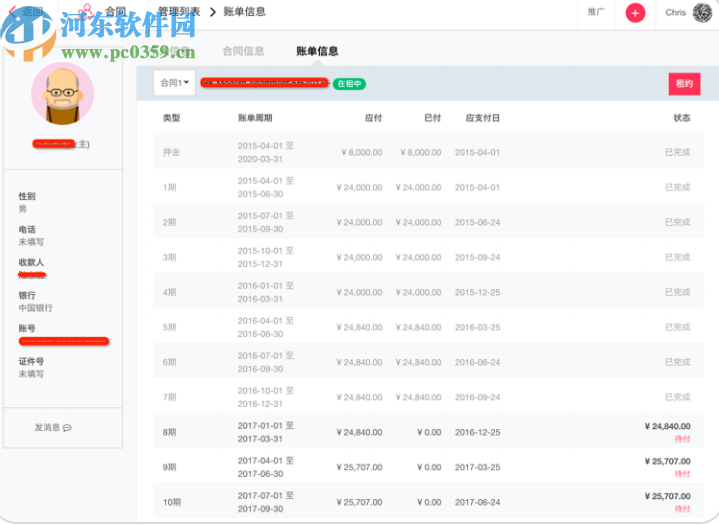The width and height of the screenshot is (719, 525).
Task: Click 已完成 status of the 押金 row
Action: pos(678,152)
